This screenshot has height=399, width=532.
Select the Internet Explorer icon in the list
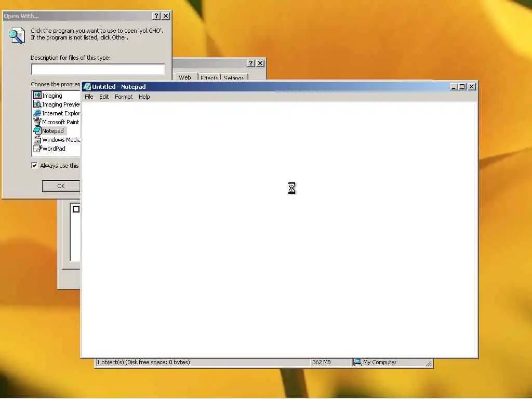coord(37,113)
